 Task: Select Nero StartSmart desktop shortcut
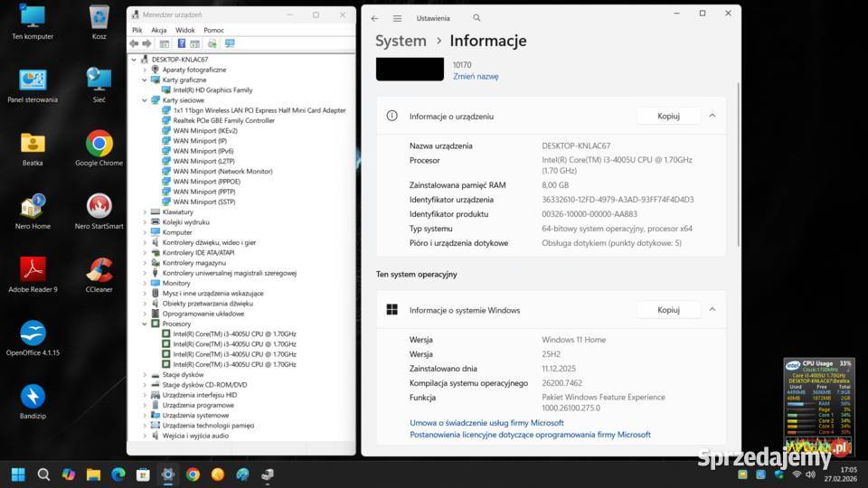click(99, 211)
